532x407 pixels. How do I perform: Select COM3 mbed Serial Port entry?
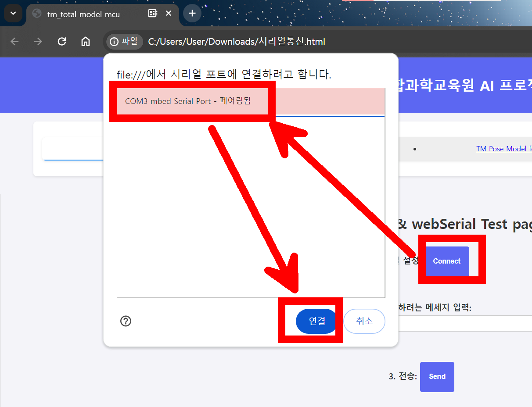point(251,101)
